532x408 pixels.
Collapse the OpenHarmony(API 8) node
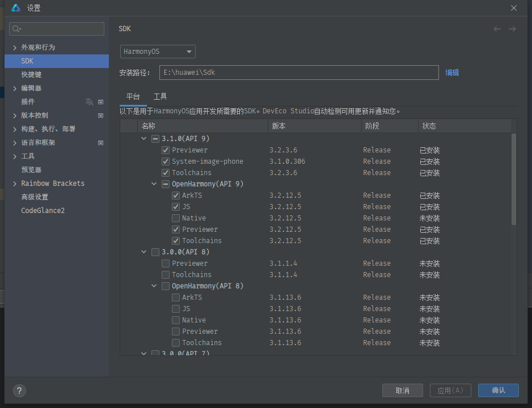tap(154, 286)
